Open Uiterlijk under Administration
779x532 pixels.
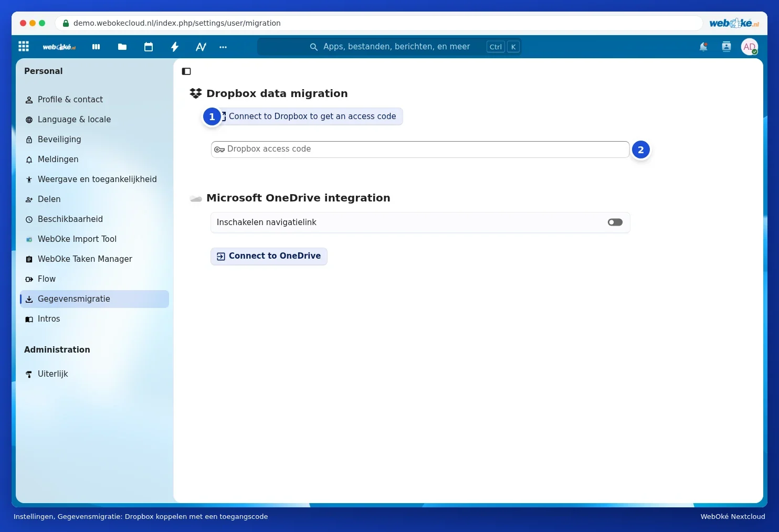pos(94,374)
